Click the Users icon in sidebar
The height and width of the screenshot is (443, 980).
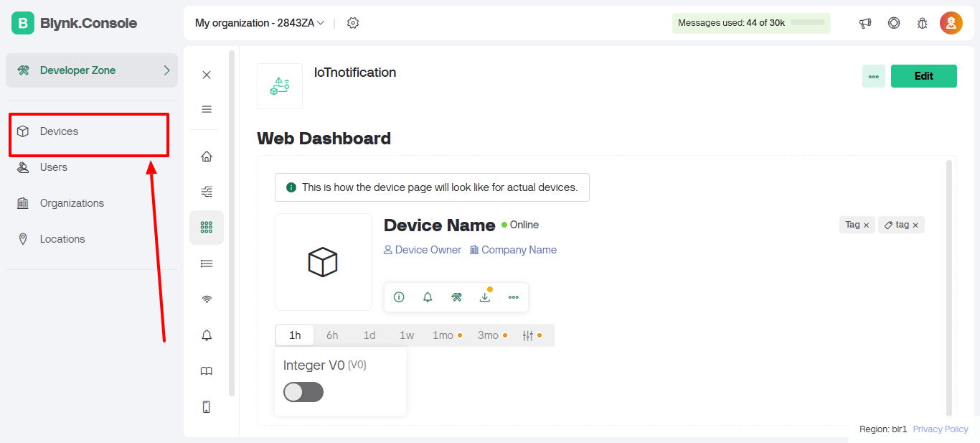point(23,167)
